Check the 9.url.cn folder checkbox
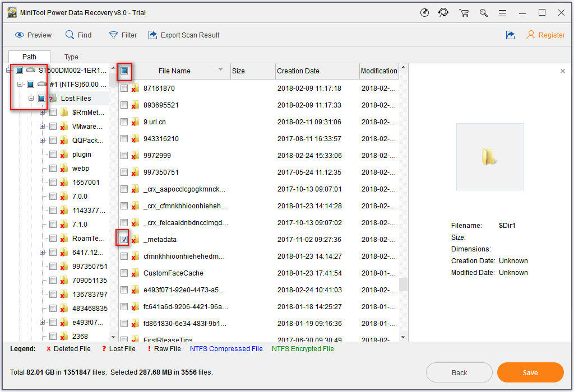The height and width of the screenshot is (392, 574). coord(124,122)
